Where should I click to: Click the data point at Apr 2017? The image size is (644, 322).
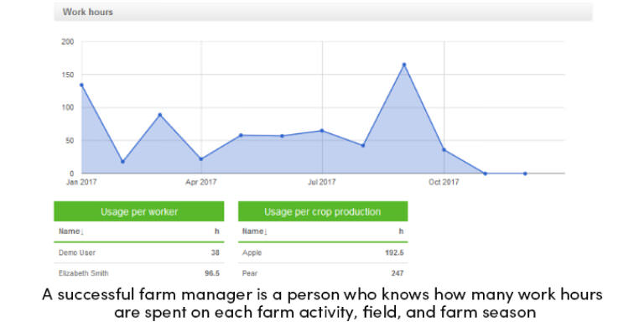[x=201, y=159]
